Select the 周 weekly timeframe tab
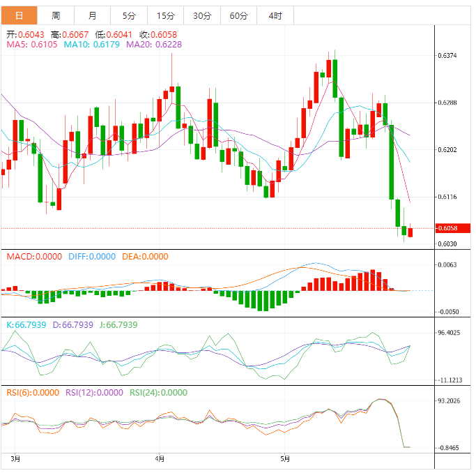This screenshot has width=476, height=473. tap(56, 15)
